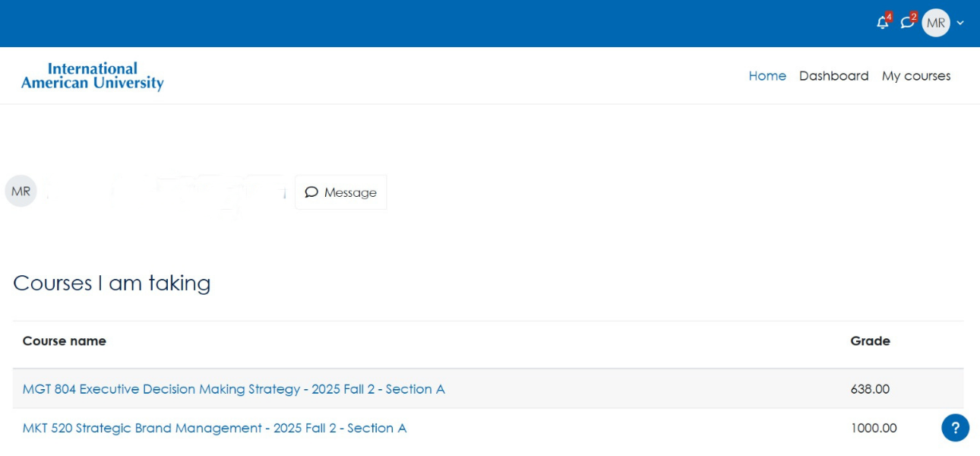Click the MR user avatar in top bar
Image resolution: width=980 pixels, height=456 pixels.
[936, 23]
